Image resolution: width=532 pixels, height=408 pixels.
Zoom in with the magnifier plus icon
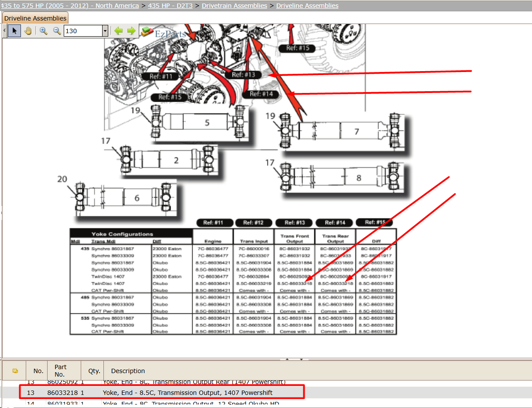tap(44, 31)
